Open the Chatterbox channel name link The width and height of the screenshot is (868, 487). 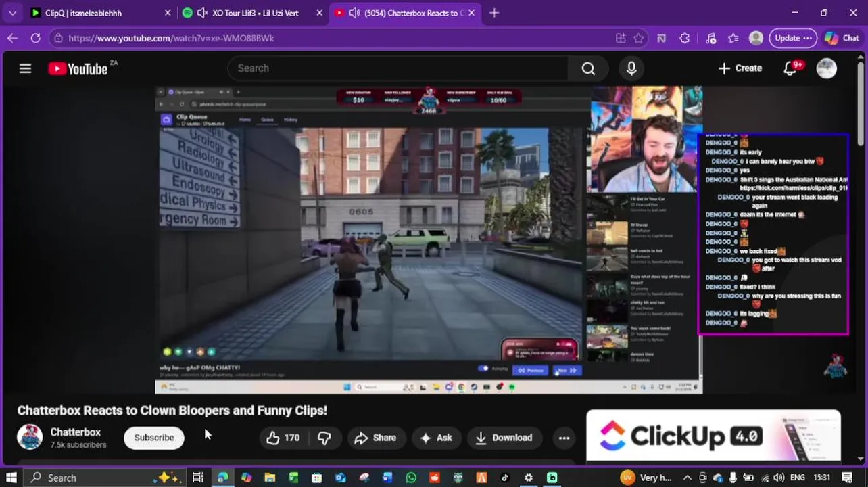[75, 432]
